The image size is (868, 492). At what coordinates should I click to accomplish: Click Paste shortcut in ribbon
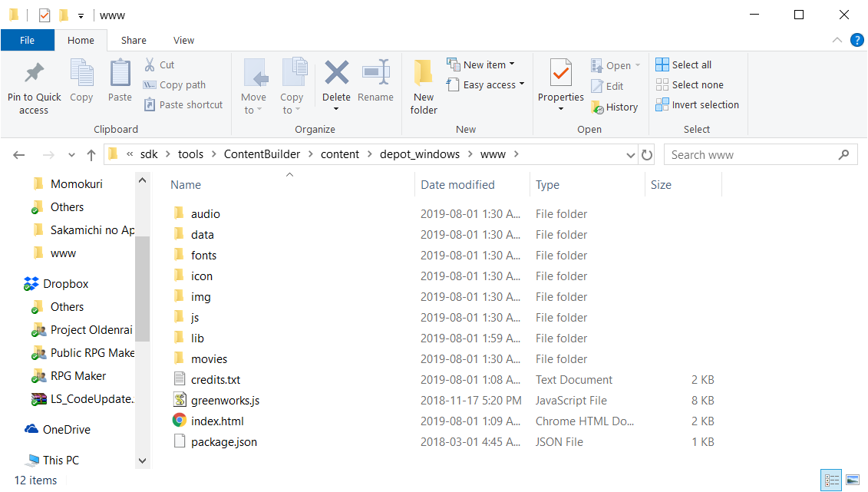click(x=183, y=104)
